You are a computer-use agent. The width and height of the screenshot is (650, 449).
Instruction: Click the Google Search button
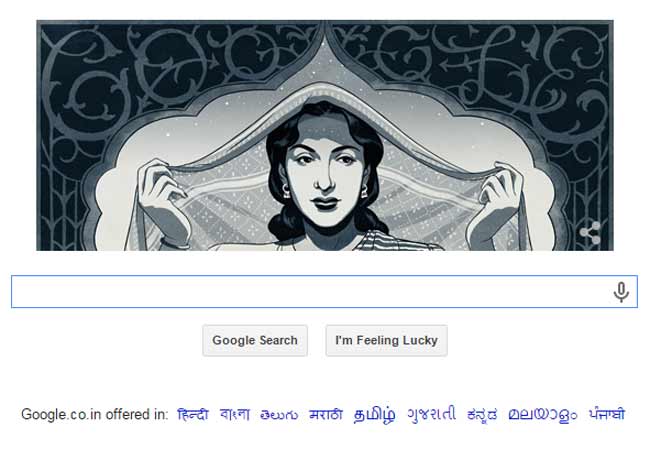(x=255, y=340)
